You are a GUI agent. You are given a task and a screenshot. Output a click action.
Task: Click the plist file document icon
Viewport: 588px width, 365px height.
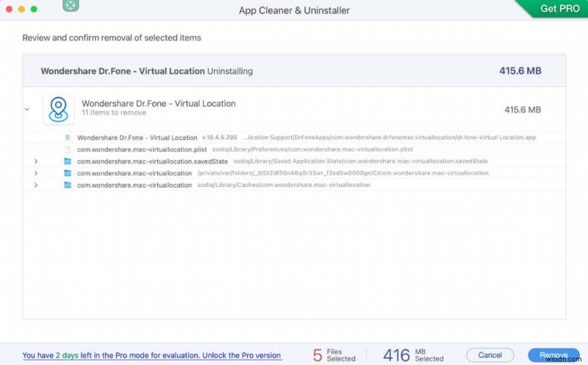pyautogui.click(x=68, y=149)
